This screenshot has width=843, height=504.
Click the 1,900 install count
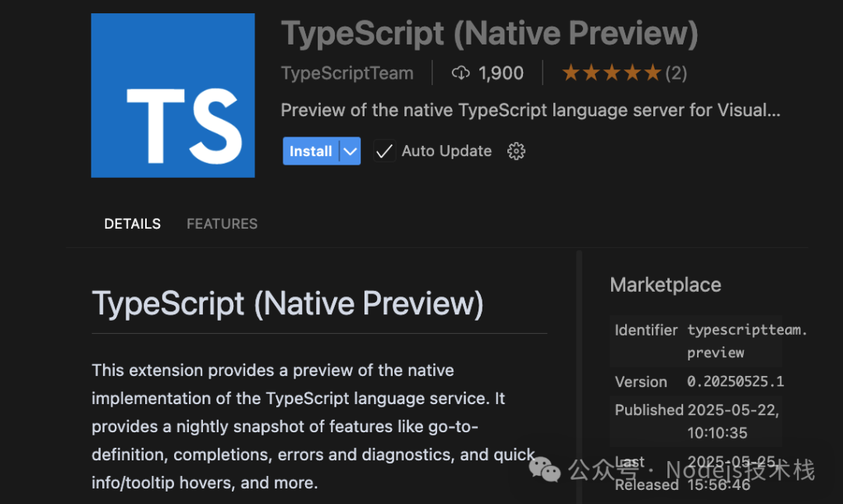(500, 73)
